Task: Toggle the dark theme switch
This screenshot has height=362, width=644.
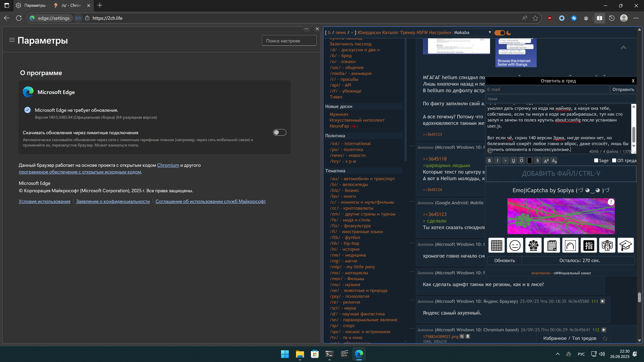Action: point(499,33)
